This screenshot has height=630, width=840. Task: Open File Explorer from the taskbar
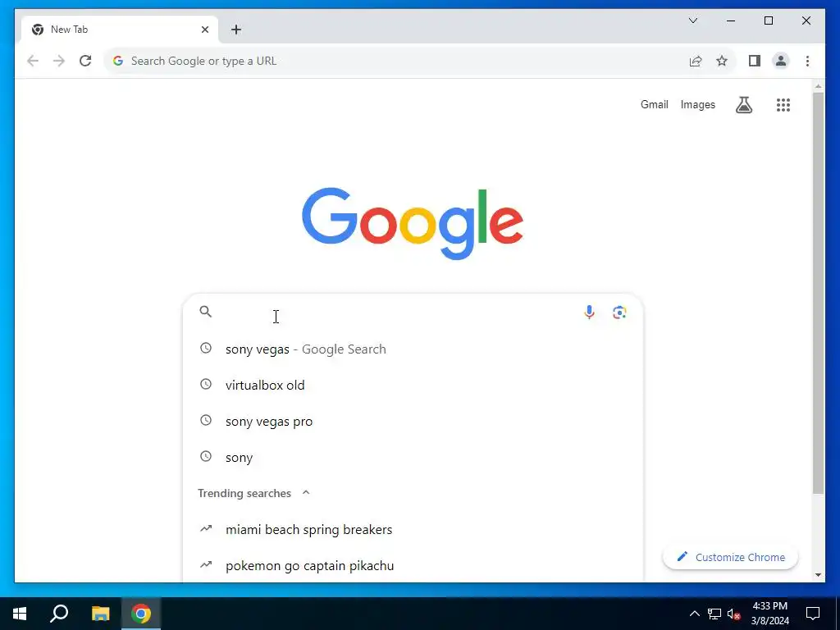click(x=100, y=614)
